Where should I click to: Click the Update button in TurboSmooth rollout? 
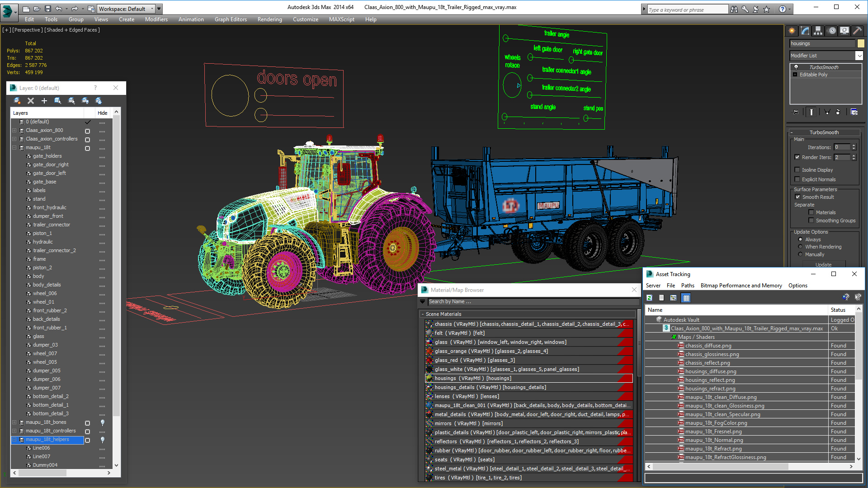coord(823,265)
